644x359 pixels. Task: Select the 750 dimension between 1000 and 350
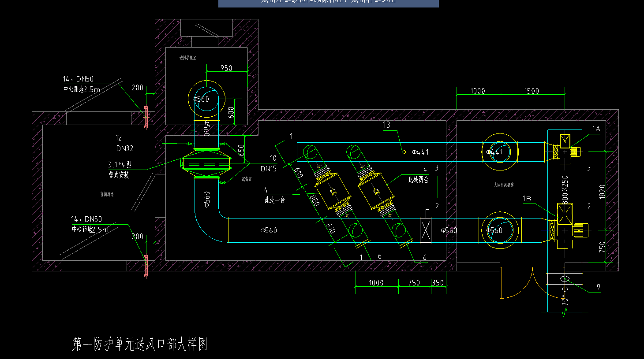point(414,283)
